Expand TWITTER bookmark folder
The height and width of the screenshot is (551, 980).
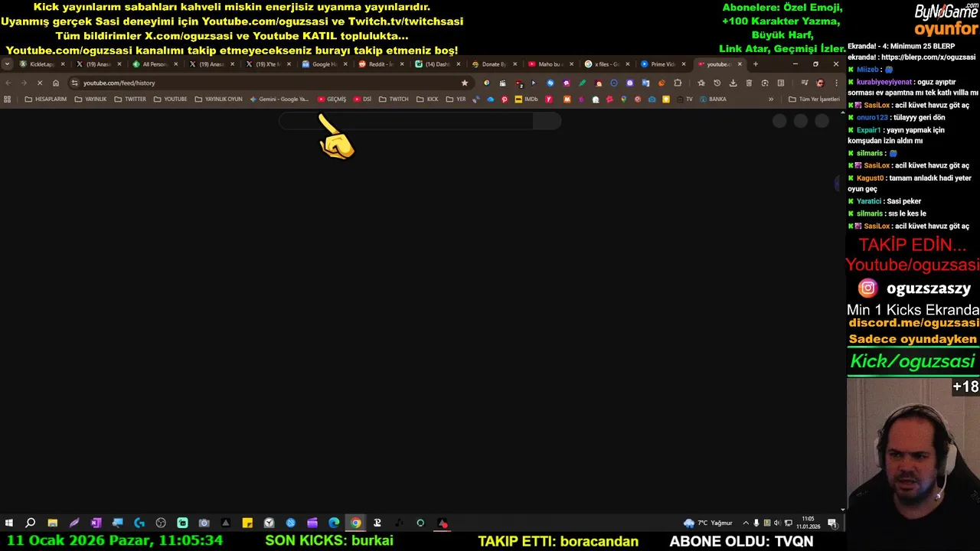click(x=129, y=99)
